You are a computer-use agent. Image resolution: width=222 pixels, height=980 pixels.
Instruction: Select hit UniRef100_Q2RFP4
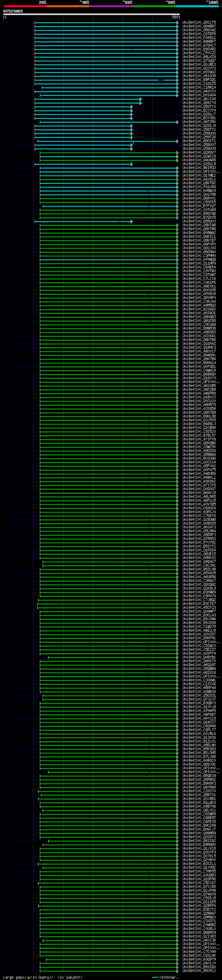[199, 906]
